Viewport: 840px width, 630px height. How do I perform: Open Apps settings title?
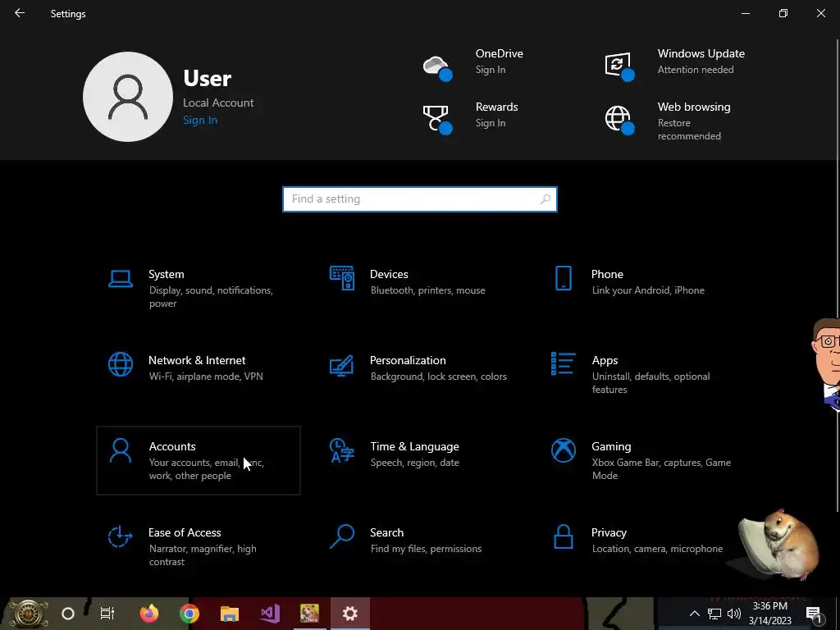[605, 361]
